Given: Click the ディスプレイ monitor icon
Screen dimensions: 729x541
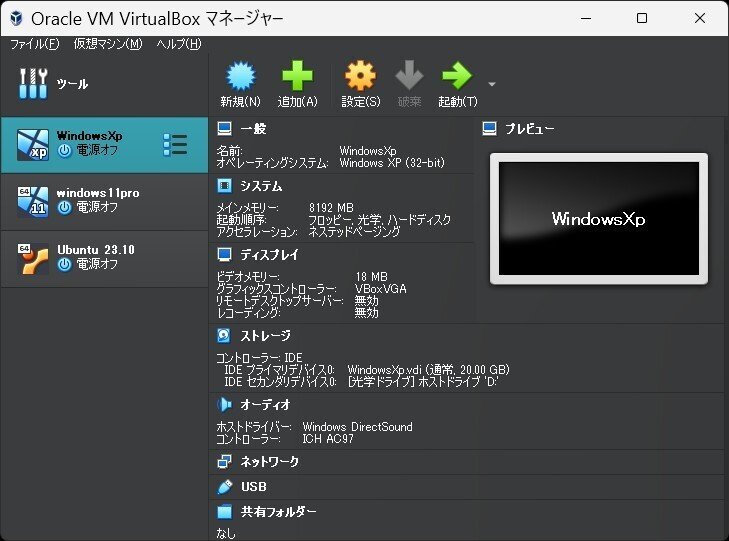Looking at the screenshot, I should 225,255.
